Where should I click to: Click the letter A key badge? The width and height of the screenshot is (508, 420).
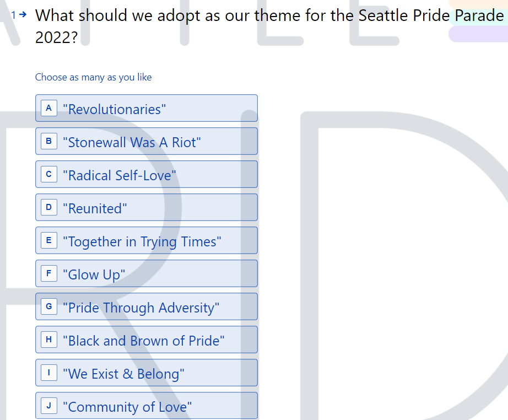pyautogui.click(x=49, y=108)
